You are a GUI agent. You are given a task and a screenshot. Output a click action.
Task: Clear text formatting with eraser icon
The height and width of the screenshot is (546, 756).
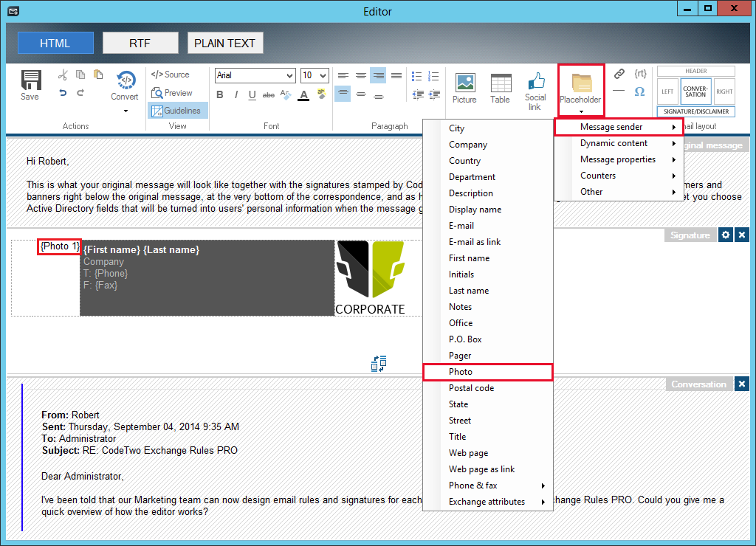click(286, 94)
